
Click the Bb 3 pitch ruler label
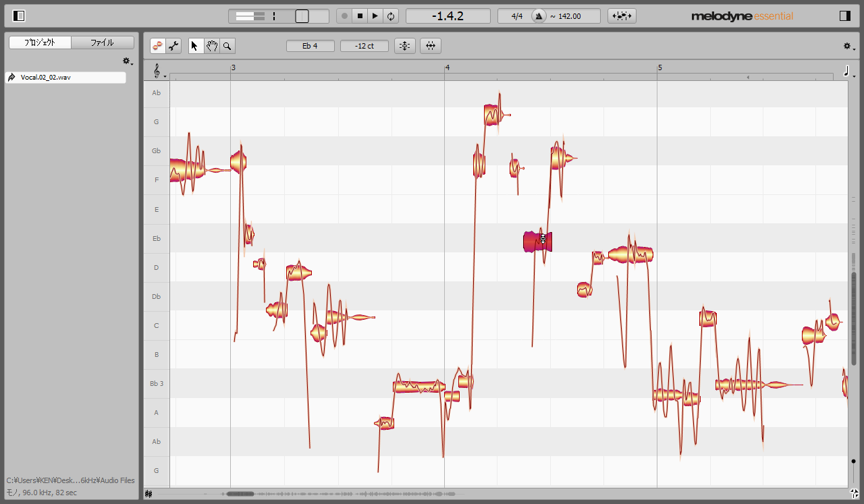(x=157, y=383)
